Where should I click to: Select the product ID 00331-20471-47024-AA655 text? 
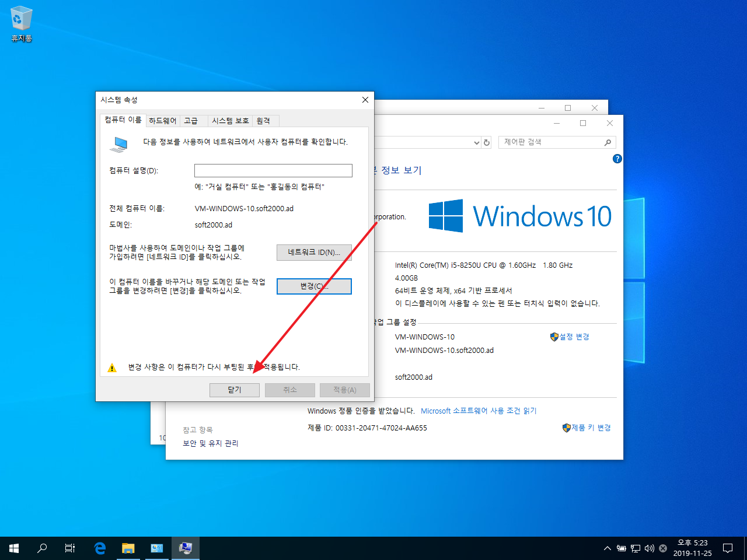pos(381,428)
